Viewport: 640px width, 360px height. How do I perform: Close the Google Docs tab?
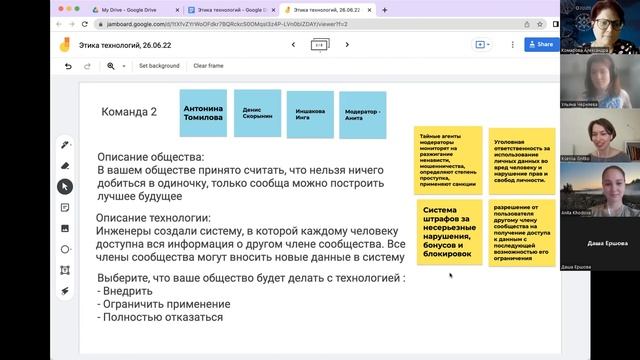coord(273,10)
